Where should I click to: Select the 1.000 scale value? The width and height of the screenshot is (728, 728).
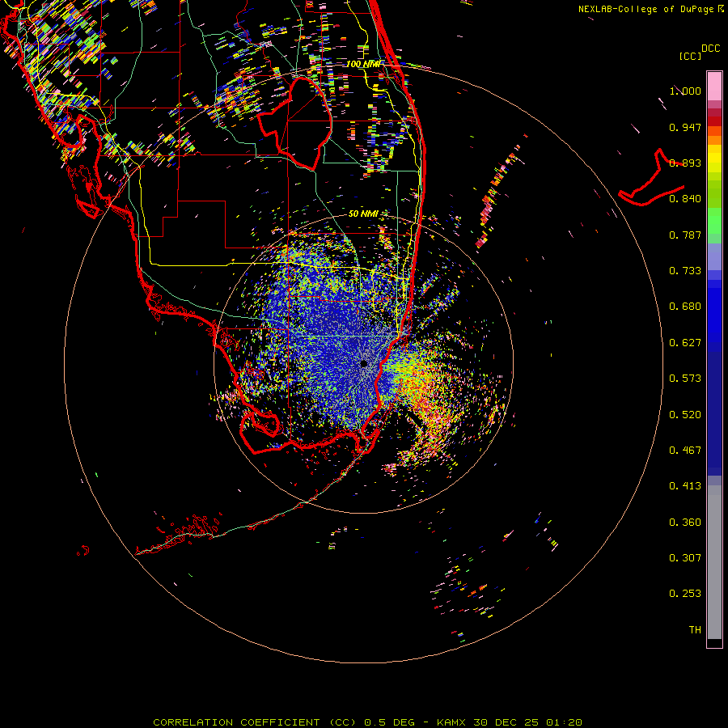coord(685,91)
